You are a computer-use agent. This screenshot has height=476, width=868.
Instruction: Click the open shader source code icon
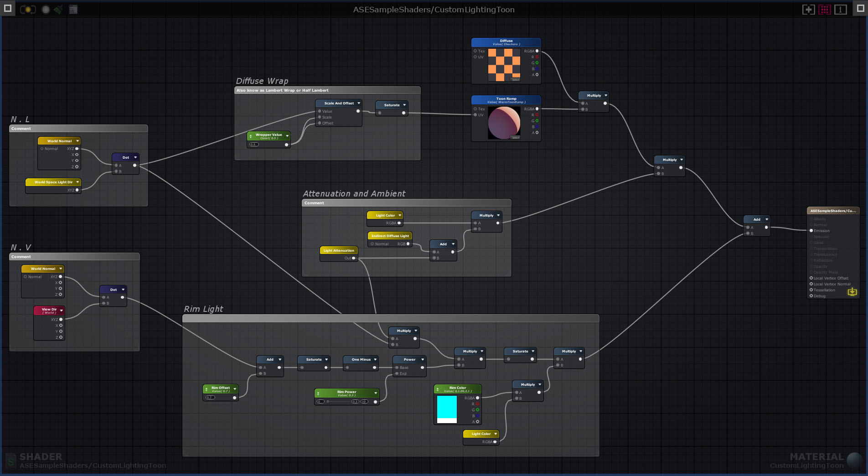pos(73,10)
